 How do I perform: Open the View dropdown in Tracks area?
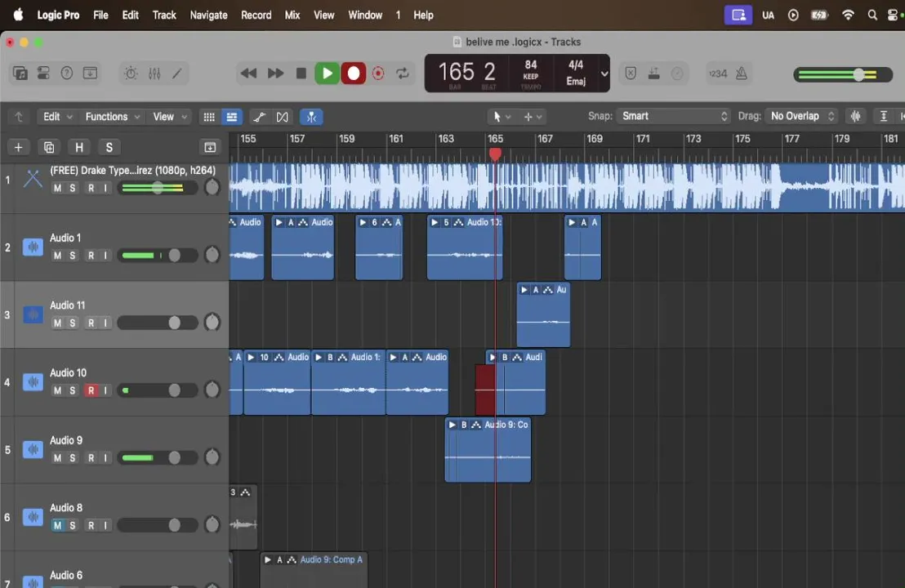click(170, 117)
